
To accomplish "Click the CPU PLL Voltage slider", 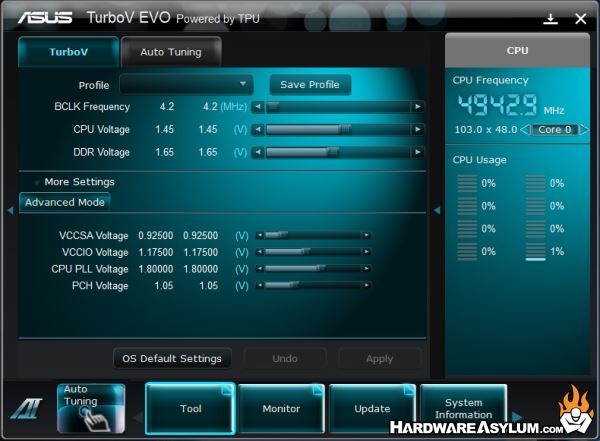I will coord(313,269).
